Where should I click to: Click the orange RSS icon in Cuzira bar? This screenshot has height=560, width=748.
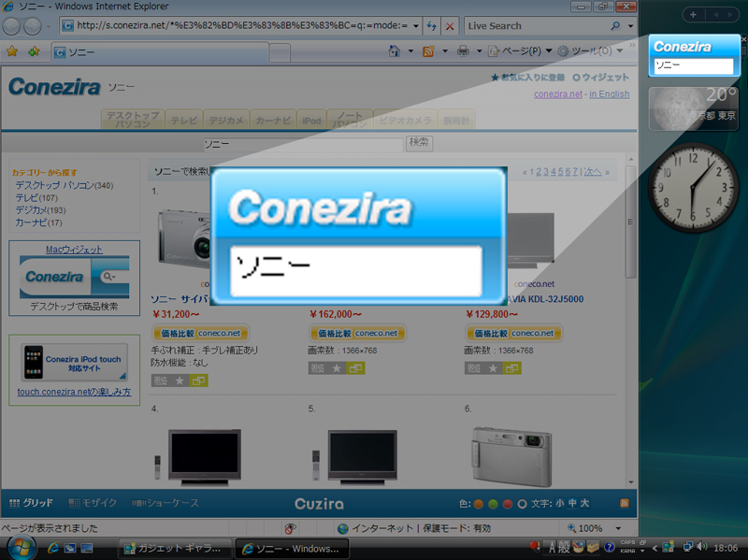click(x=624, y=503)
